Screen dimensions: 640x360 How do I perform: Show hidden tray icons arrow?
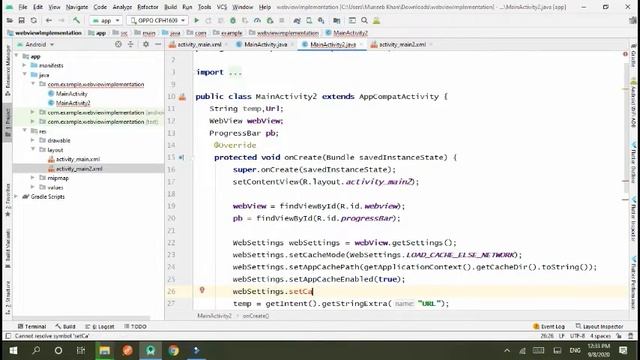[x=507, y=350]
